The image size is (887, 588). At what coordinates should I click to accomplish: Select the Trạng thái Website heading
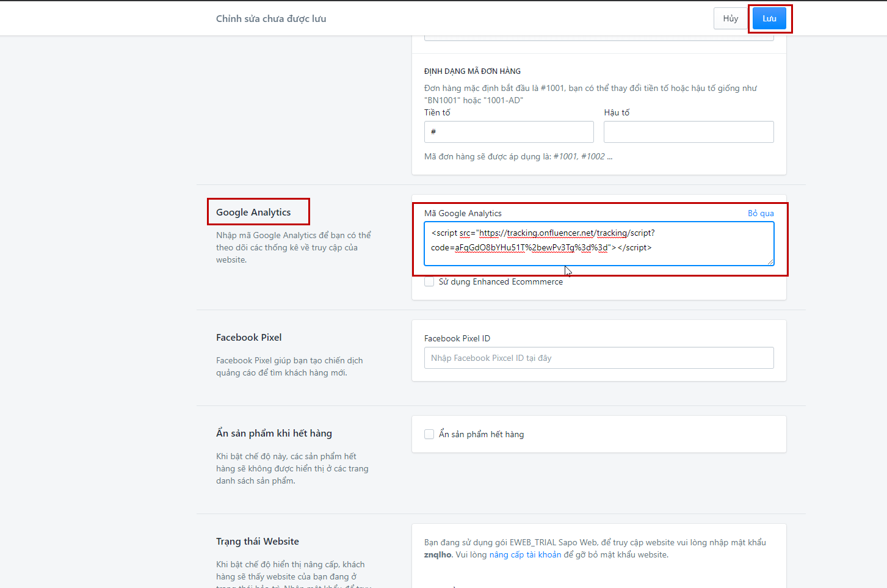258,541
